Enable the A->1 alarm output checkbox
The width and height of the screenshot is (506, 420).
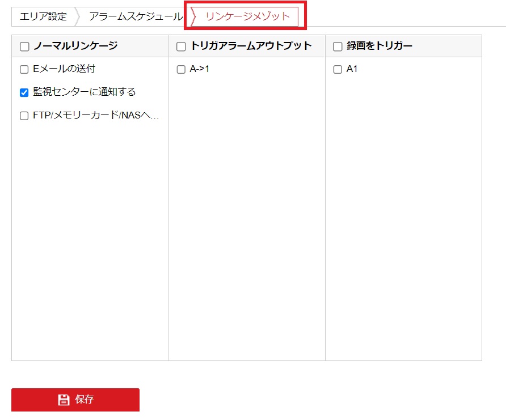(x=181, y=70)
